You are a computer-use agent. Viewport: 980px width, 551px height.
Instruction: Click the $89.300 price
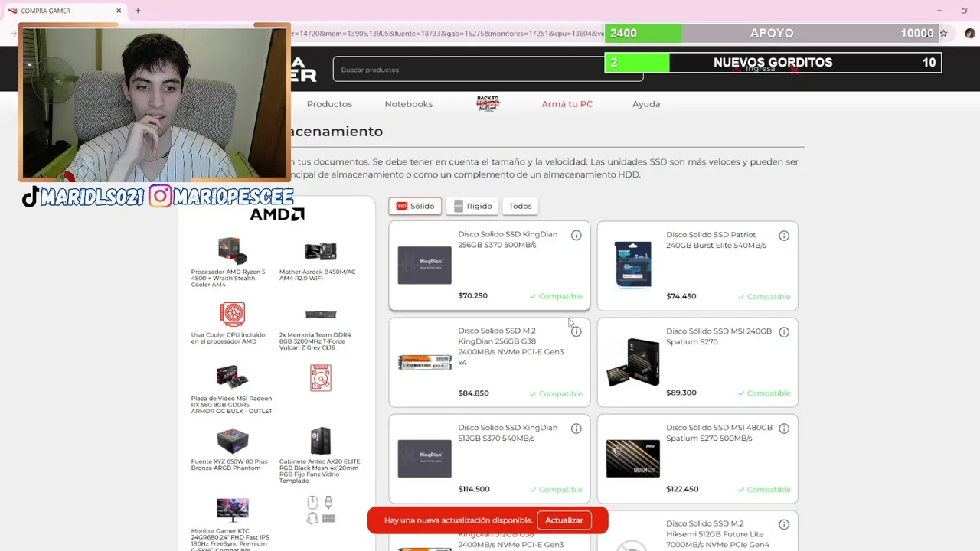681,393
